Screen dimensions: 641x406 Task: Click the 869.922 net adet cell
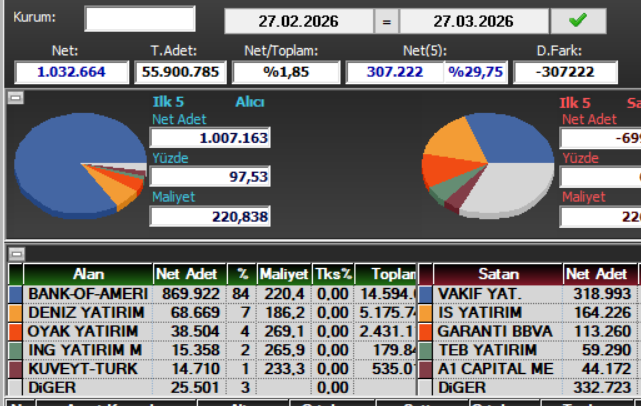tap(190, 294)
